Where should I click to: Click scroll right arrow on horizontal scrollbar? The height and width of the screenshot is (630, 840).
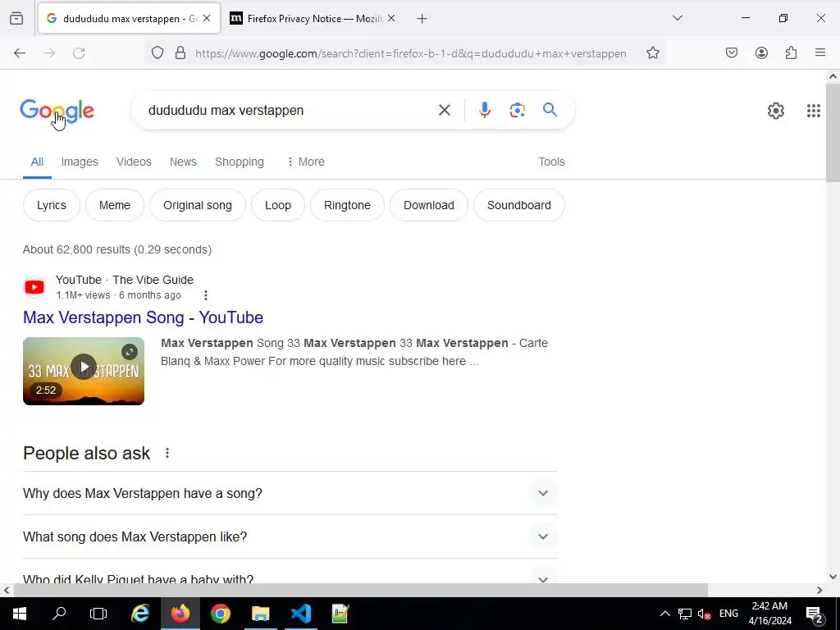tap(819, 591)
